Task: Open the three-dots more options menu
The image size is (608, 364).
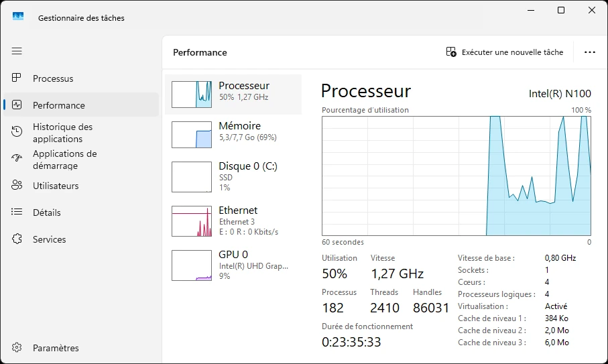Action: [x=590, y=52]
